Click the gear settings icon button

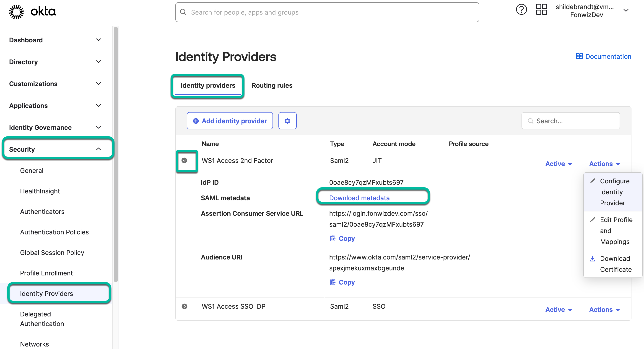coord(287,121)
